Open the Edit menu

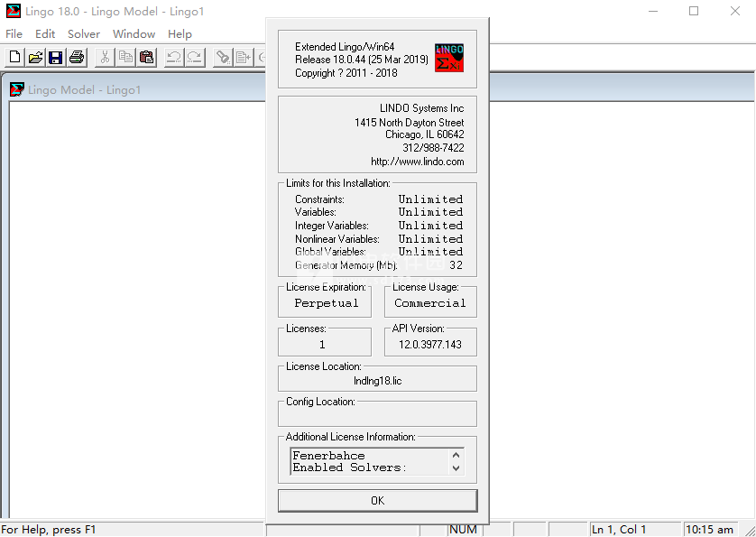[45, 33]
